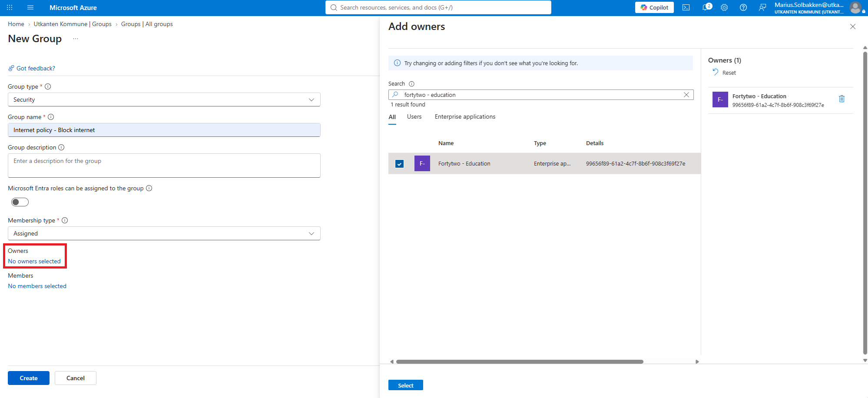868x398 pixels.
Task: Open the portal hamburger menu
Action: (30, 7)
